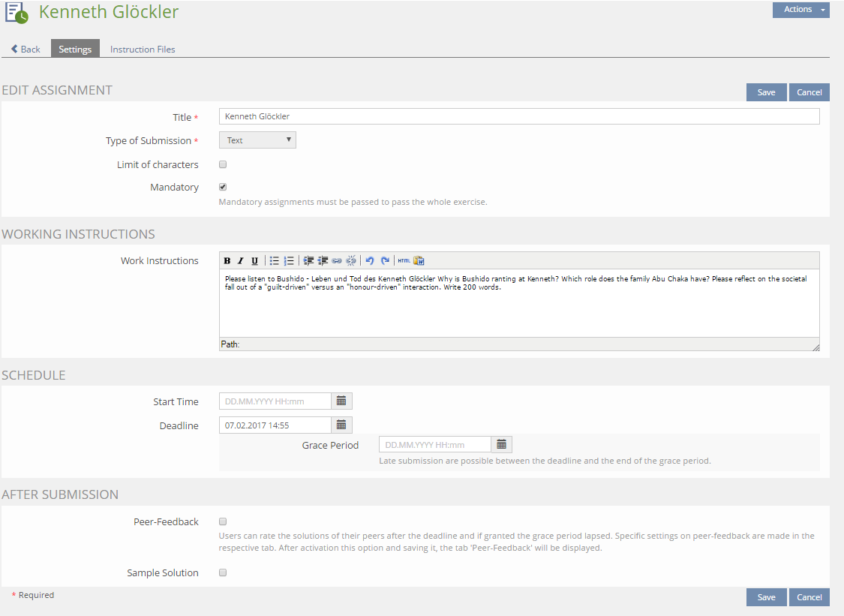The height and width of the screenshot is (616, 844).
Task: Click the insert link icon in editor
Action: (x=337, y=261)
